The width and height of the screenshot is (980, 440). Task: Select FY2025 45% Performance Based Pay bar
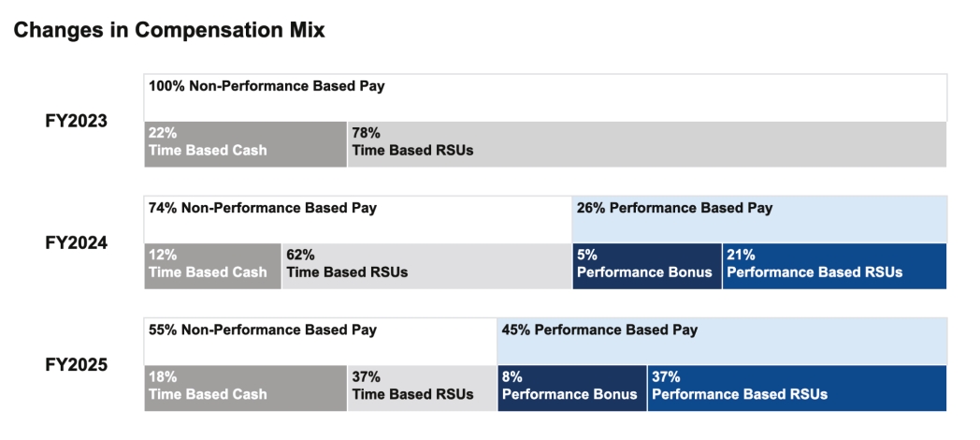[721, 341]
